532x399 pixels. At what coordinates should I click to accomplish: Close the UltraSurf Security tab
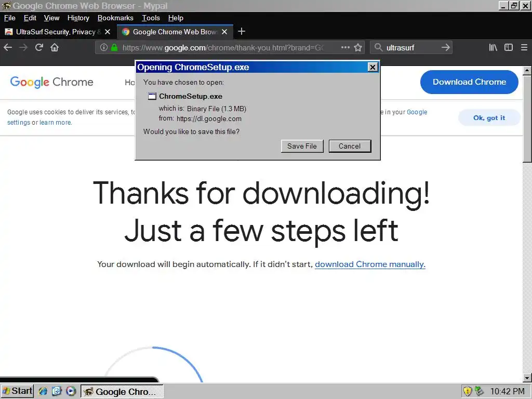(108, 32)
